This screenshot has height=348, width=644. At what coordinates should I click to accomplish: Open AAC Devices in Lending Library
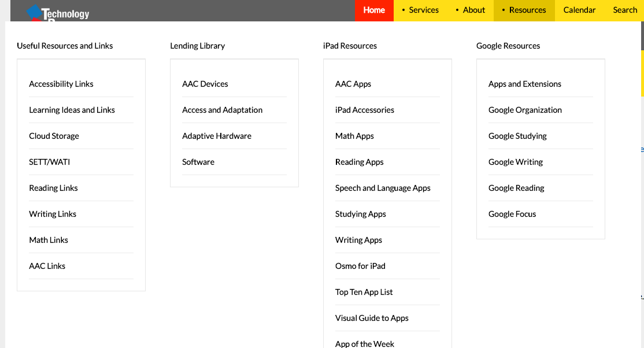point(205,84)
